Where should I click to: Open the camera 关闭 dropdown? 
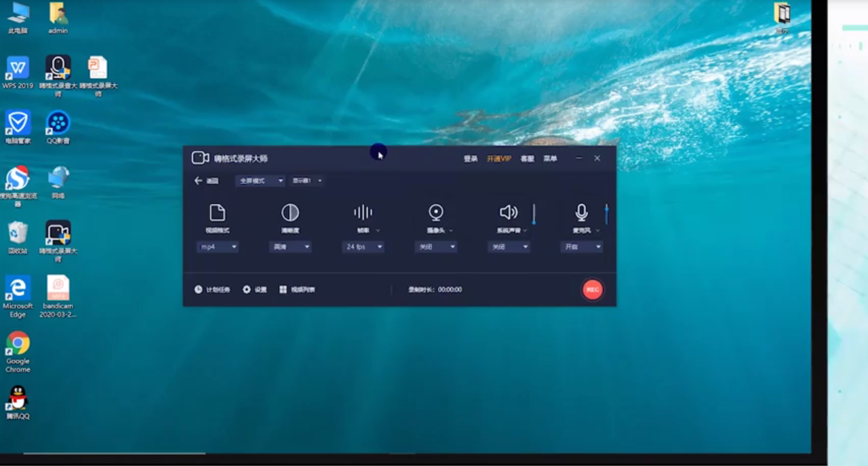[x=436, y=247]
